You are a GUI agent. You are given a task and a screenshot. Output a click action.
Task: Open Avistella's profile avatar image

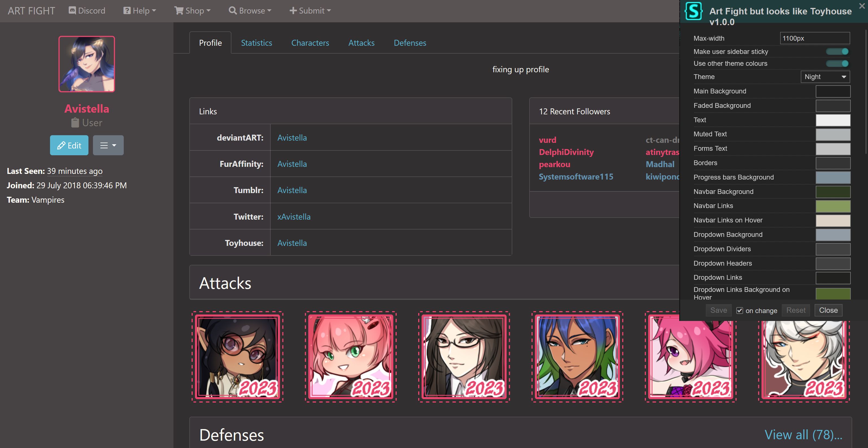[x=86, y=64]
